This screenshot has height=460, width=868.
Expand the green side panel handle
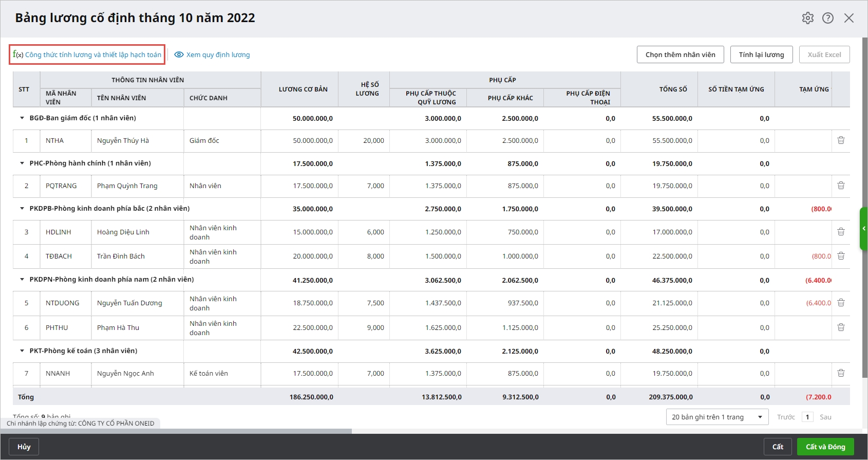864,228
